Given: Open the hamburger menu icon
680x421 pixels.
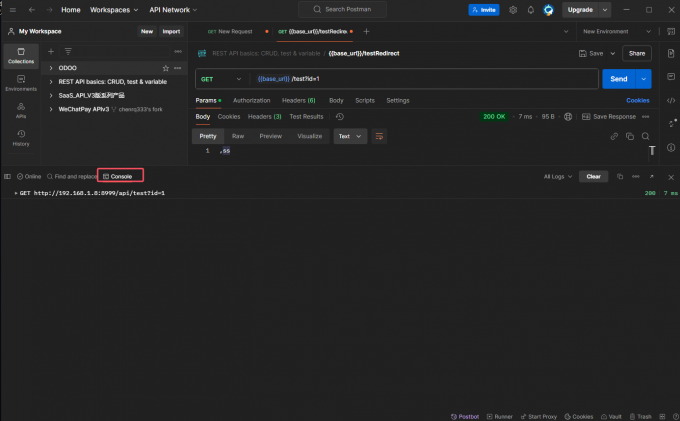Looking at the screenshot, I should (13, 10).
